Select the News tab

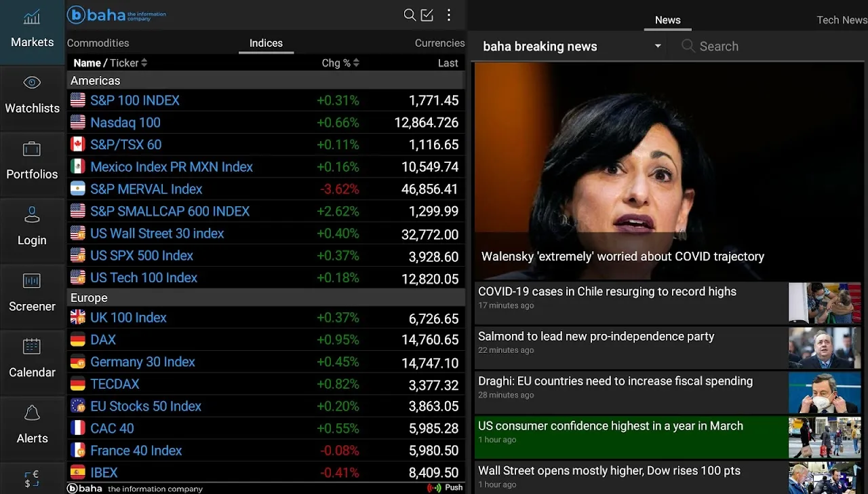pos(667,20)
